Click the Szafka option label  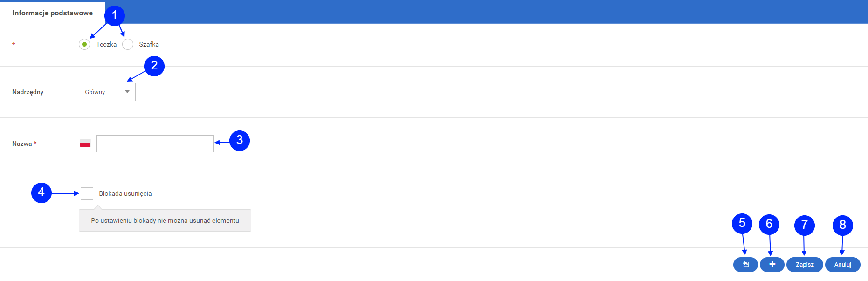pyautogui.click(x=149, y=44)
